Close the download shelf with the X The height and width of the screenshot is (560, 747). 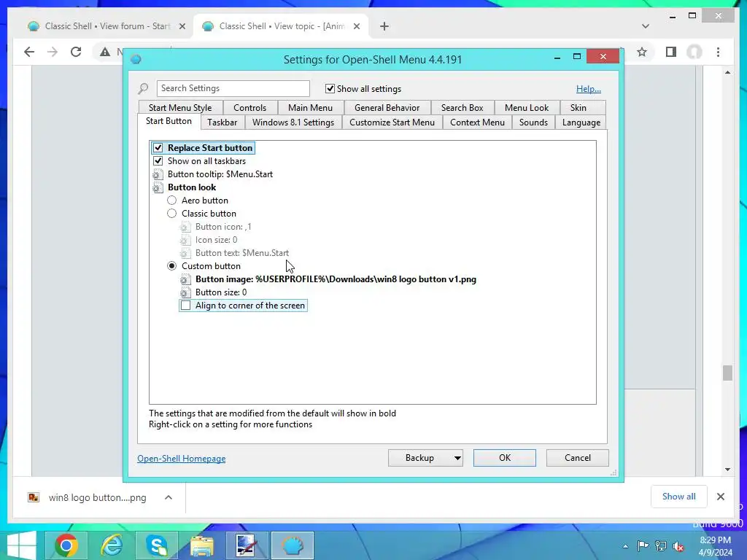point(720,497)
